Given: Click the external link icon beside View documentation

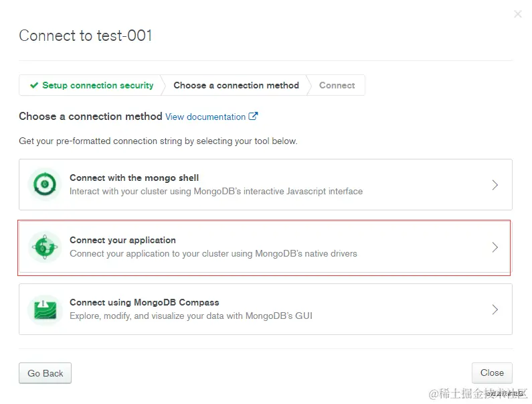Looking at the screenshot, I should coord(253,116).
